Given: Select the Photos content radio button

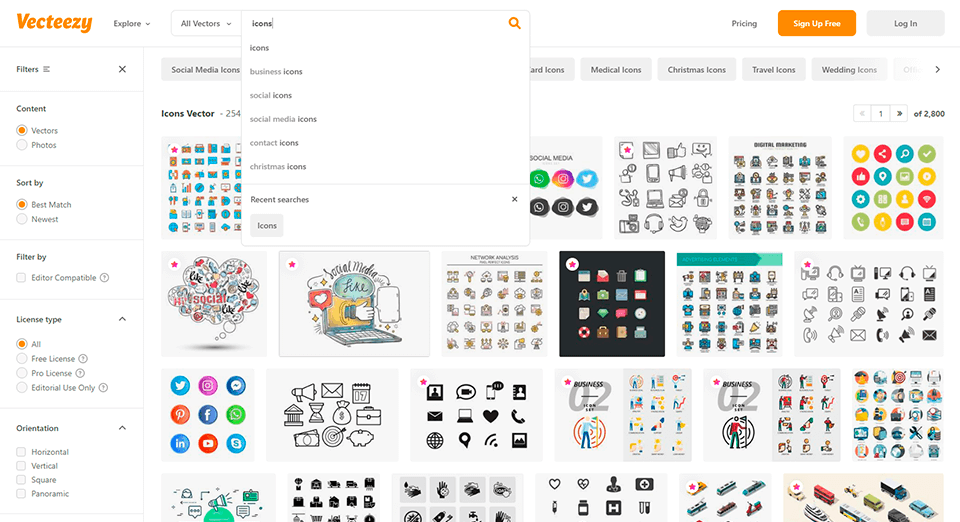Looking at the screenshot, I should tap(22, 145).
